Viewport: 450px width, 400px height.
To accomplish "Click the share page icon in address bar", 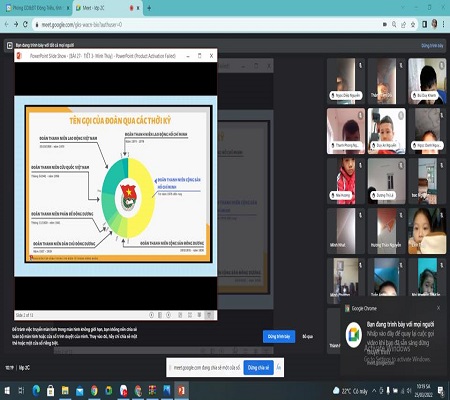I will (x=403, y=24).
